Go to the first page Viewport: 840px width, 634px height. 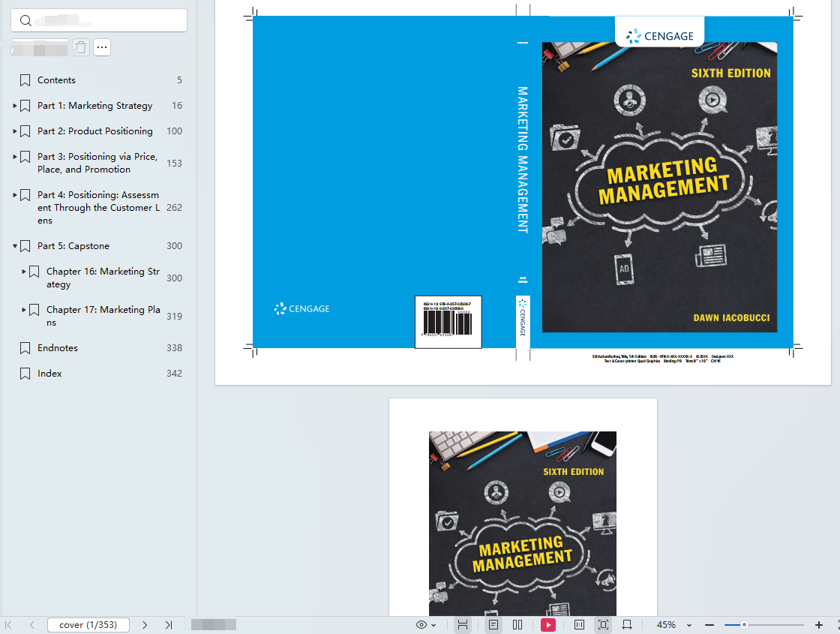[8, 625]
